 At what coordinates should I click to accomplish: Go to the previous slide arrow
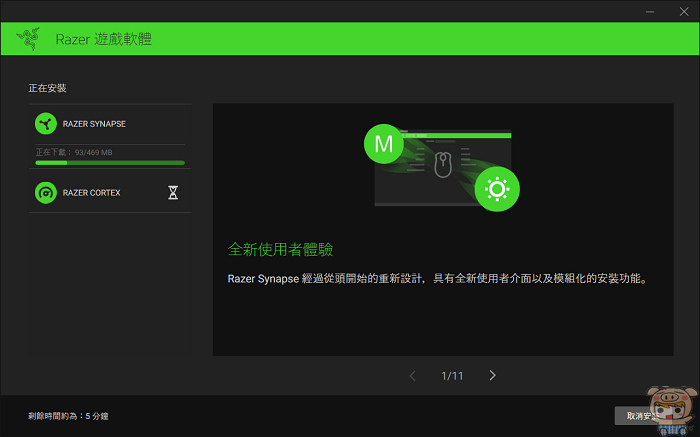point(412,376)
